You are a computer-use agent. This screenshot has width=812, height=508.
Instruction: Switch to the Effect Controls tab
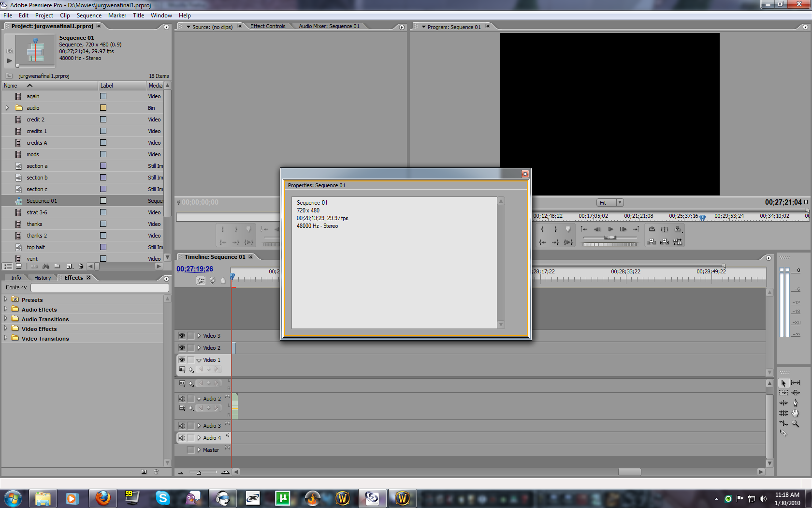click(x=268, y=26)
